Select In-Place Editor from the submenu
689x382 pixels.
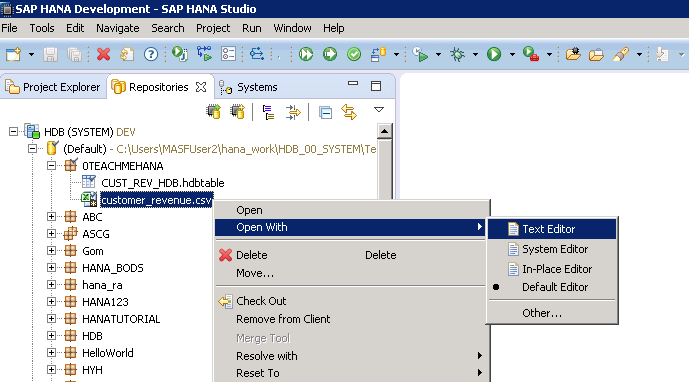coord(551,269)
